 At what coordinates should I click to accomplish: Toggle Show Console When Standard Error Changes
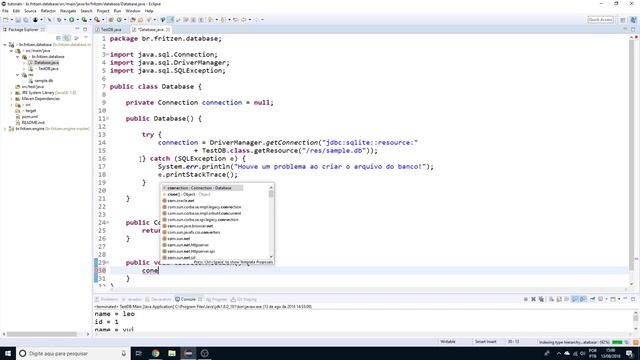[x=583, y=299]
